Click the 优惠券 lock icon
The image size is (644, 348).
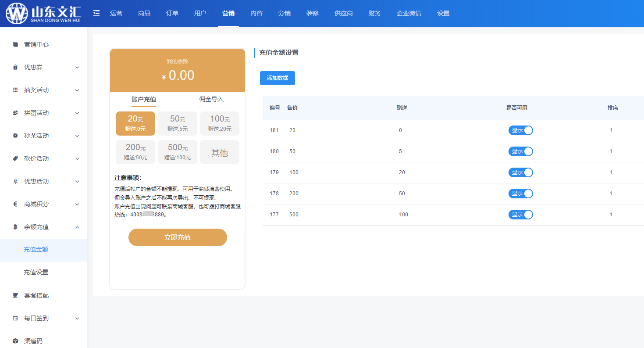15,67
